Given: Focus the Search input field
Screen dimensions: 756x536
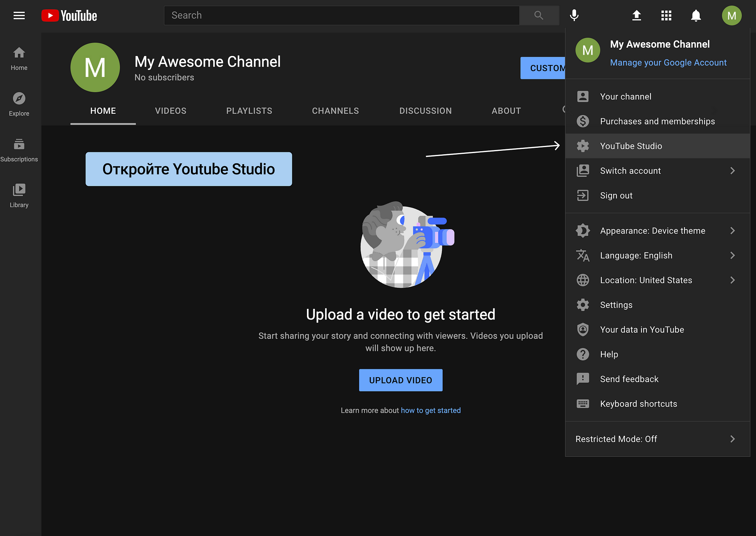Looking at the screenshot, I should coord(342,15).
